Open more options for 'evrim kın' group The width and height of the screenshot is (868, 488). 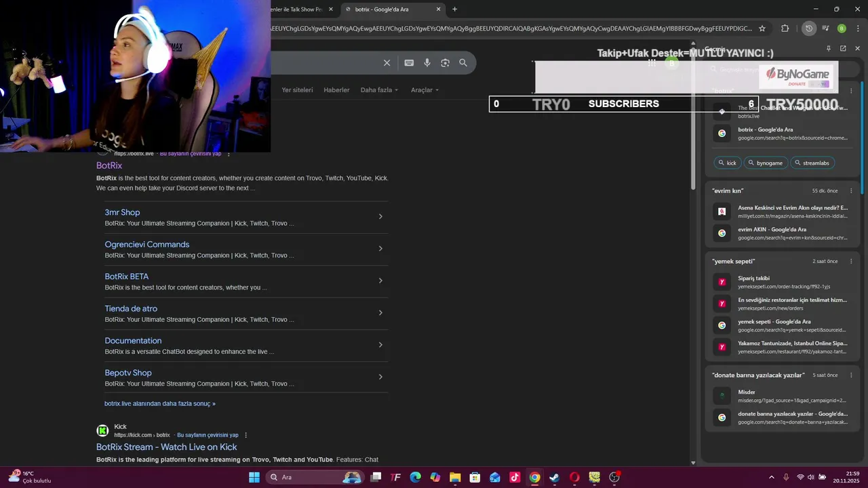pos(851,191)
